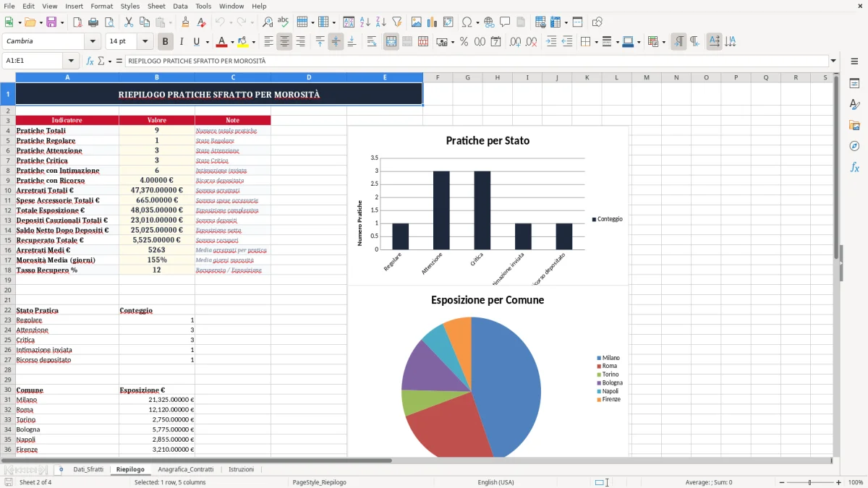
Task: Format as percent
Action: coord(464,42)
